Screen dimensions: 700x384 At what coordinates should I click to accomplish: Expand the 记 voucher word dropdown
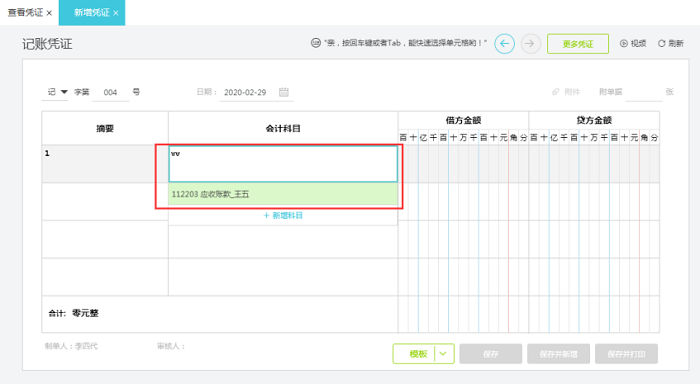[64, 92]
